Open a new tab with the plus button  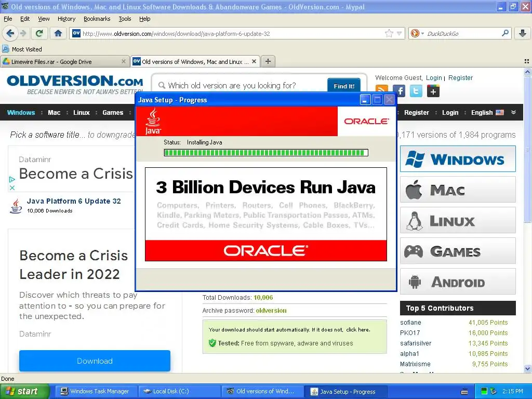click(268, 61)
